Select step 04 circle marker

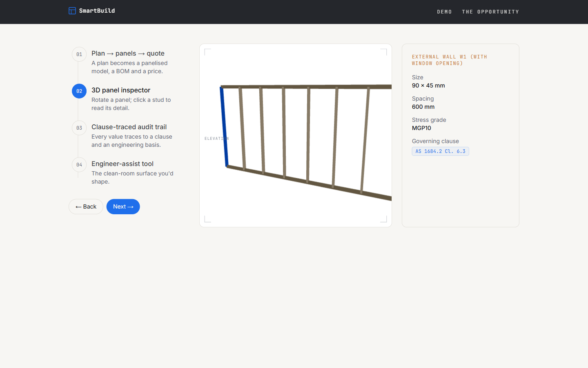click(79, 165)
